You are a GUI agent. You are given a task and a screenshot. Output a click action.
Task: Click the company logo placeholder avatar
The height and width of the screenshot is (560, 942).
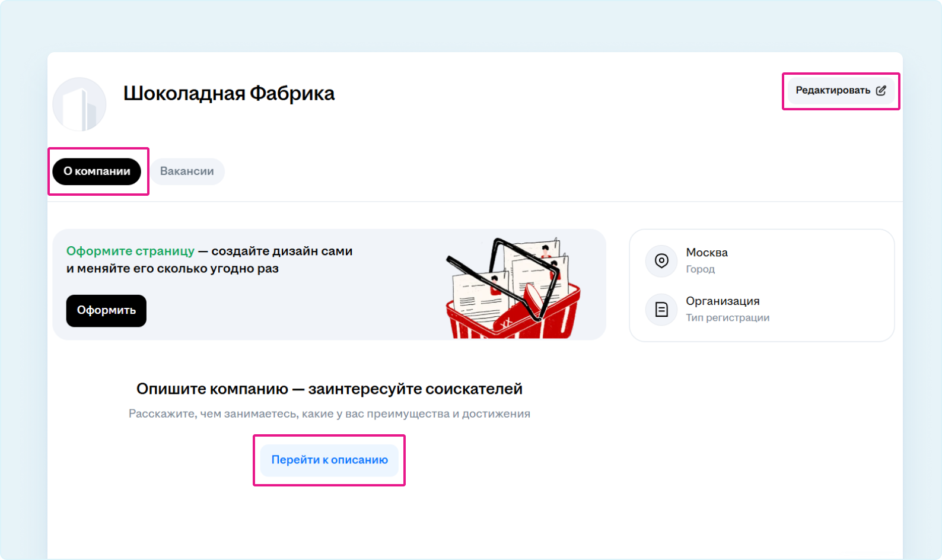[79, 104]
